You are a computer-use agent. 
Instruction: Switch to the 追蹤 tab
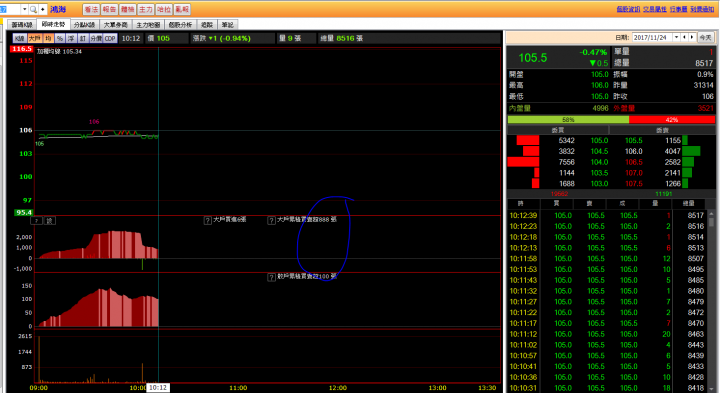click(207, 25)
